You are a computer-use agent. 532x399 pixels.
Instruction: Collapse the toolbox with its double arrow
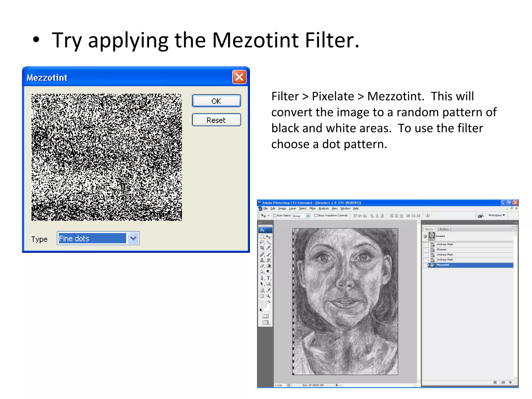pyautogui.click(x=260, y=223)
